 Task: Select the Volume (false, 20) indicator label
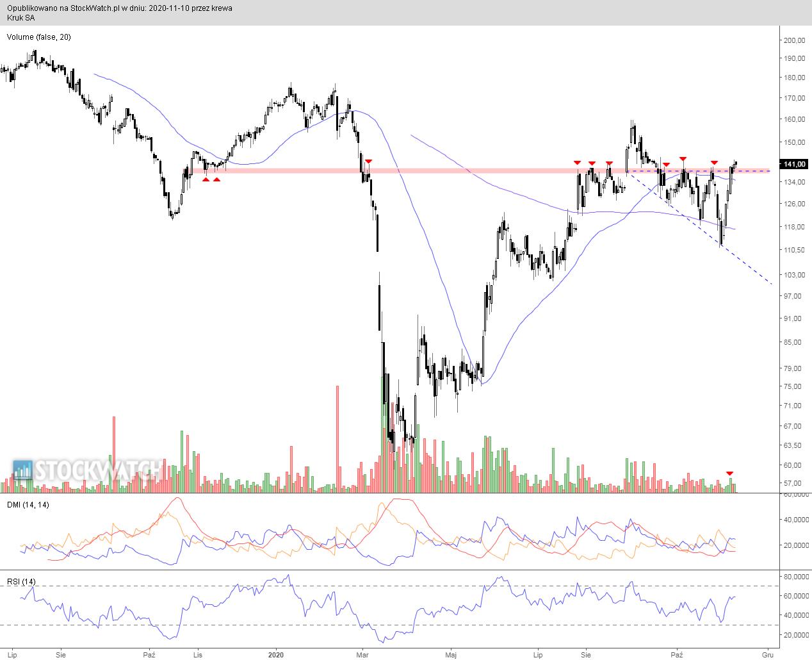point(39,37)
